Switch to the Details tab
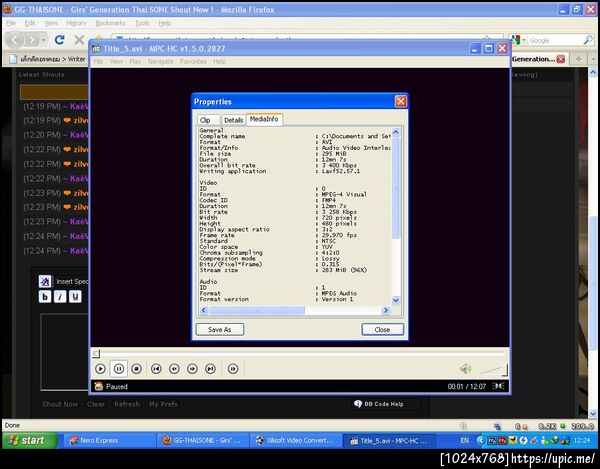 [x=233, y=120]
